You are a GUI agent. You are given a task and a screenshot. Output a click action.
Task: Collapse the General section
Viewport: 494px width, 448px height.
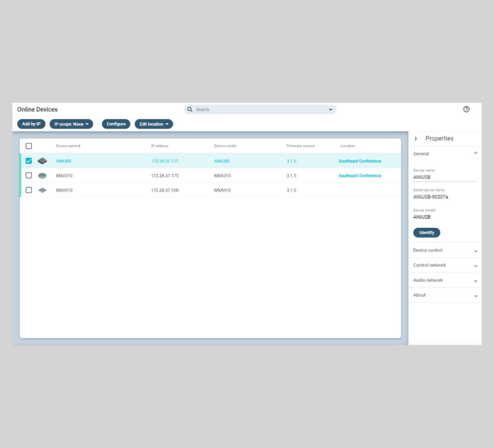476,153
